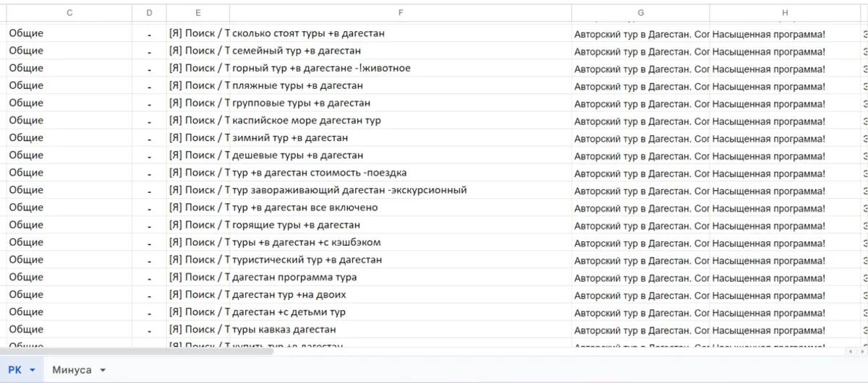Select column C header
Screen dimensions: 868x383
[69, 12]
